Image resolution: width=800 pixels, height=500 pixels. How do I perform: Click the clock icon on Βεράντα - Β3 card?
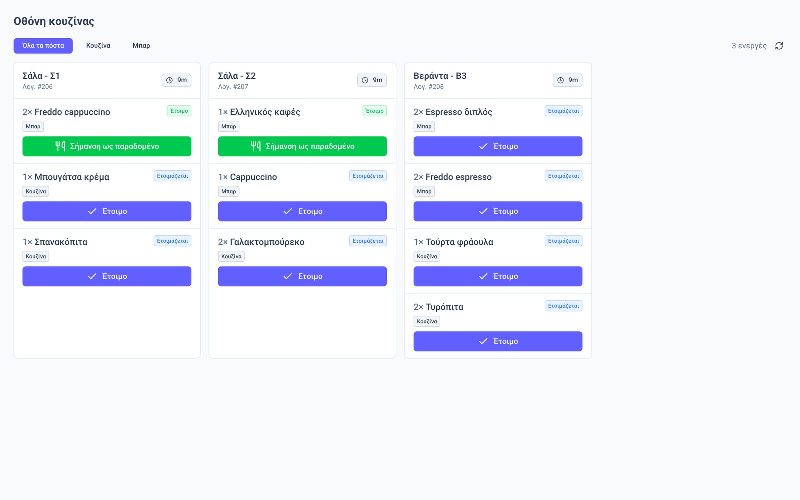(560, 80)
